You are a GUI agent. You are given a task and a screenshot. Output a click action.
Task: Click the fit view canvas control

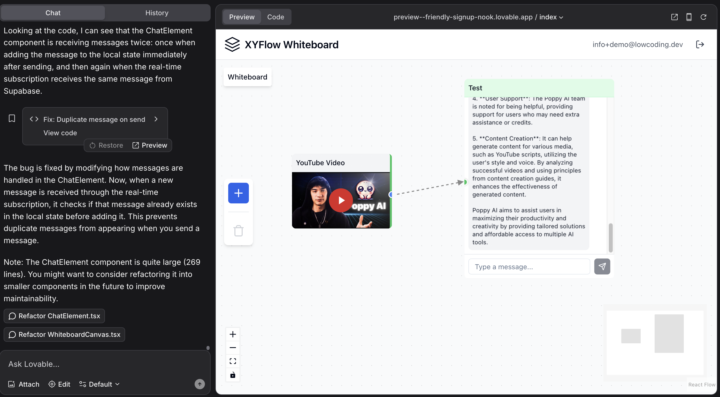233,361
